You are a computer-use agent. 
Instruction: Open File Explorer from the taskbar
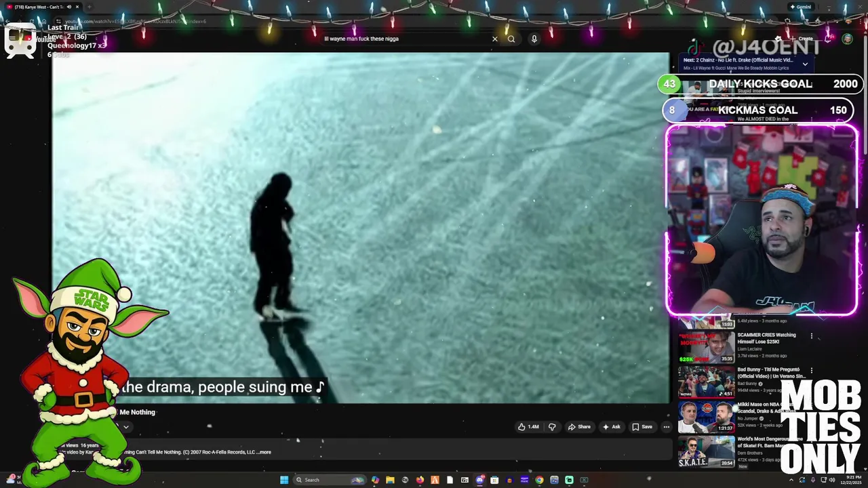390,480
